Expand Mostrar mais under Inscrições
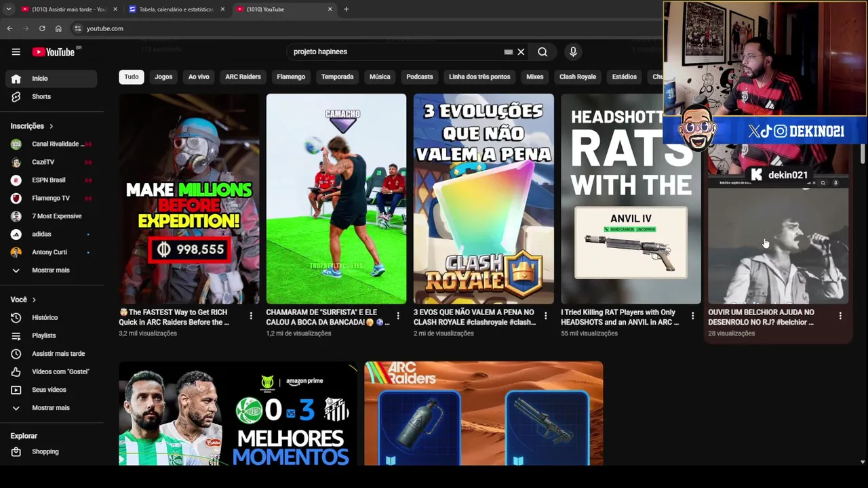The width and height of the screenshot is (868, 488). point(52,270)
